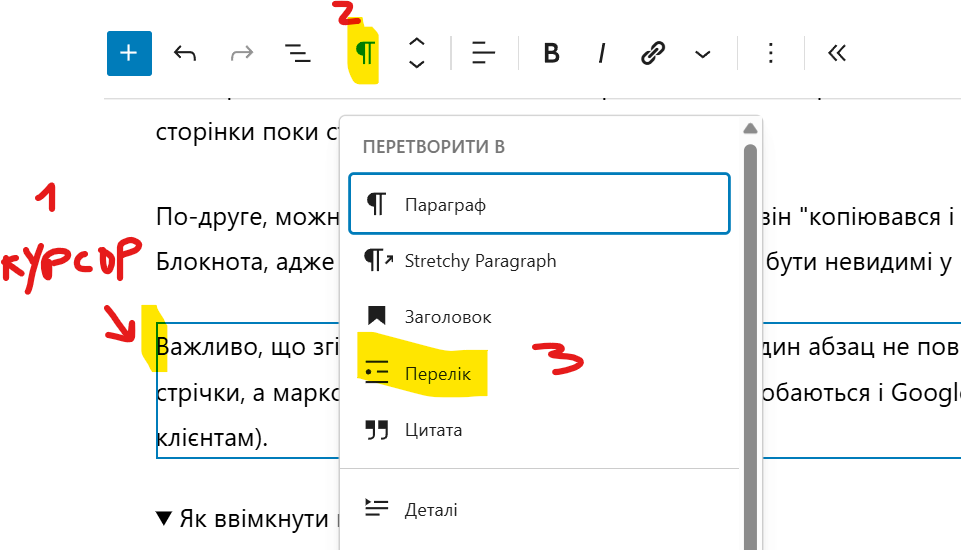This screenshot has width=961, height=550.
Task: Click the transform menu scrollbar up arrow
Action: (749, 128)
